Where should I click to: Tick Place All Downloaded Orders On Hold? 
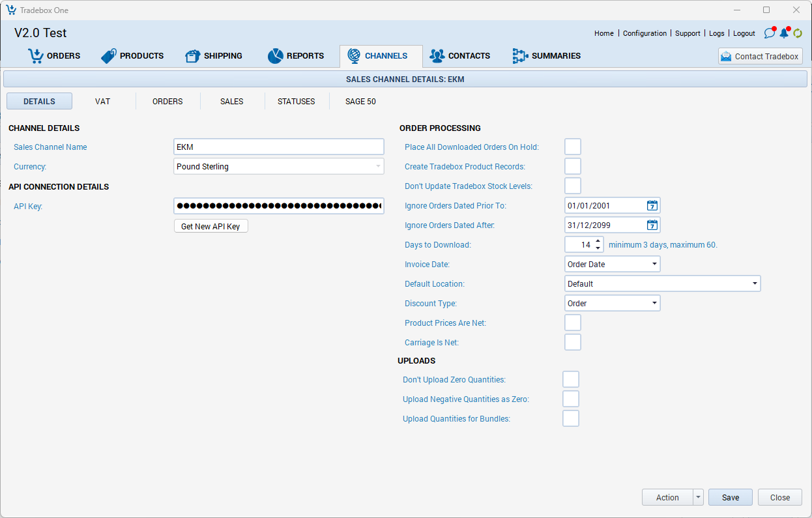tap(573, 147)
